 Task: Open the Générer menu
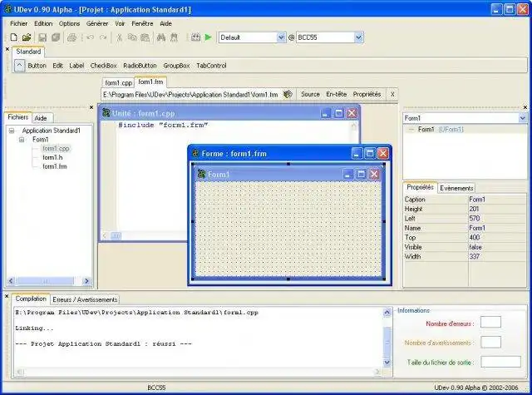pyautogui.click(x=97, y=23)
